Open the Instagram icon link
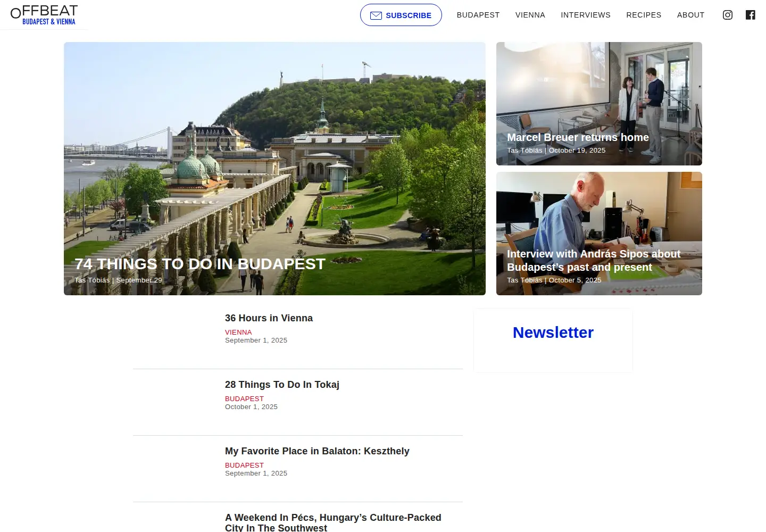This screenshot has width=766, height=532. (728, 15)
